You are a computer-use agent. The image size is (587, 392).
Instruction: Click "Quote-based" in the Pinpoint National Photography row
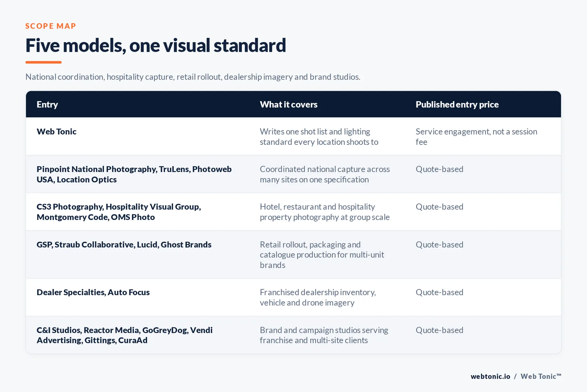(x=440, y=169)
